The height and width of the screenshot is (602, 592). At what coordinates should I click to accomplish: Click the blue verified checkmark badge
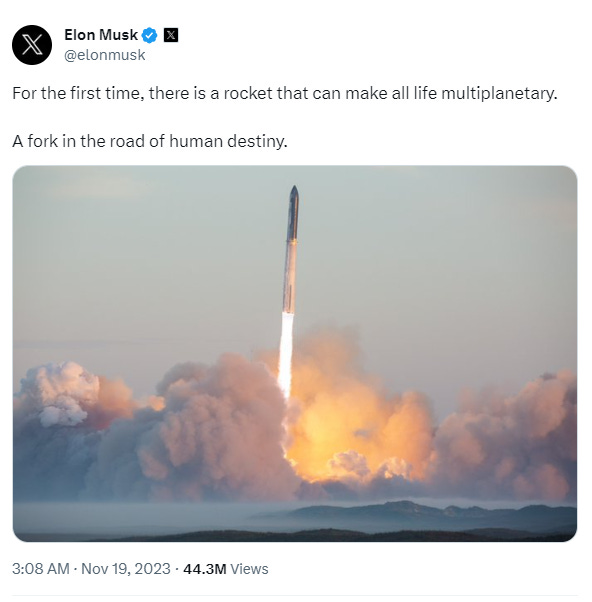[x=149, y=35]
